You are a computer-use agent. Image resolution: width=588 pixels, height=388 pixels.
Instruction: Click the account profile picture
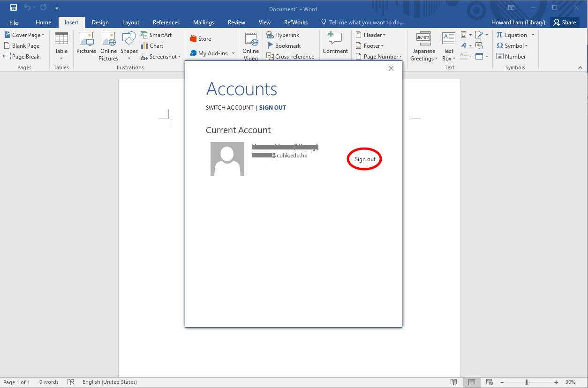click(227, 159)
